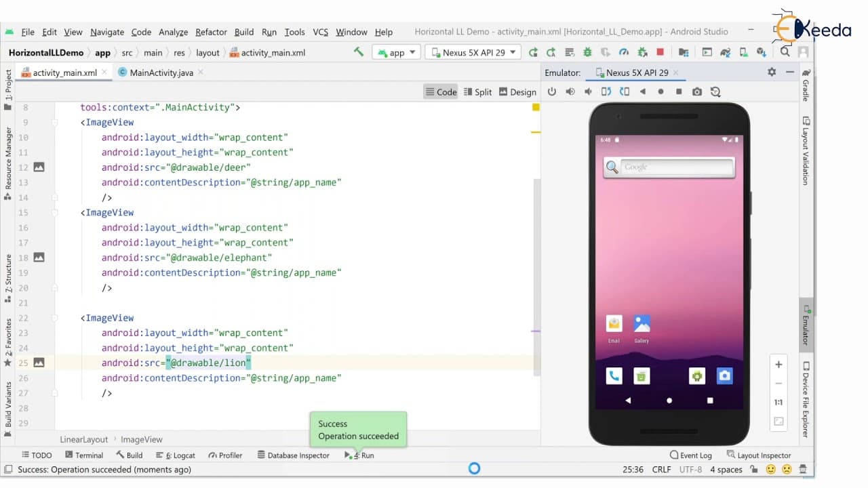Tap the phone's Home navigation button

[669, 401]
